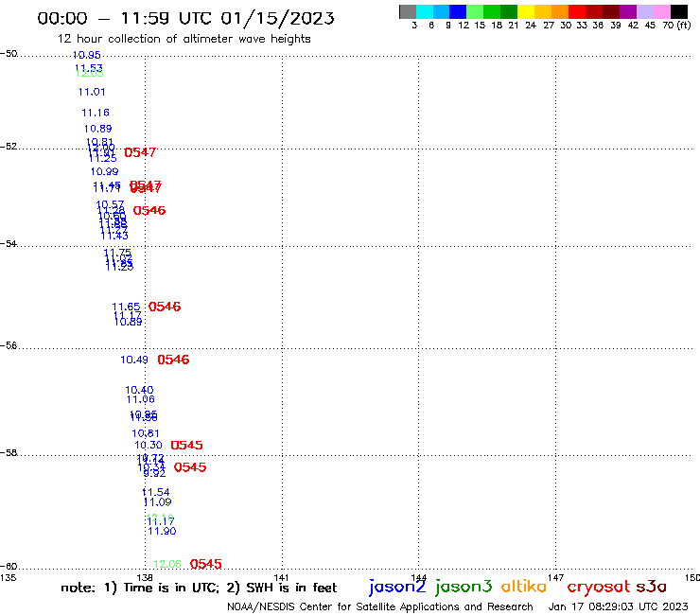The width and height of the screenshot is (700, 615).
Task: Click the NOAA/NESDIS Center attribution text
Action: click(x=380, y=606)
